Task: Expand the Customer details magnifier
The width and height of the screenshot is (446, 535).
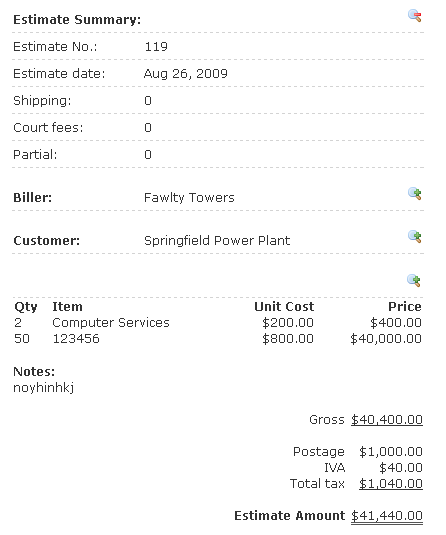Action: click(x=415, y=236)
